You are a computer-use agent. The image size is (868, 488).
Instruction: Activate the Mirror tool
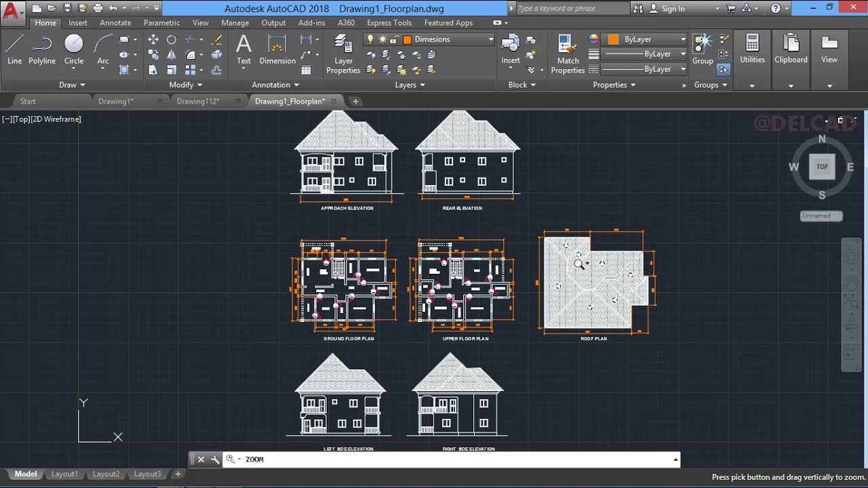(172, 55)
